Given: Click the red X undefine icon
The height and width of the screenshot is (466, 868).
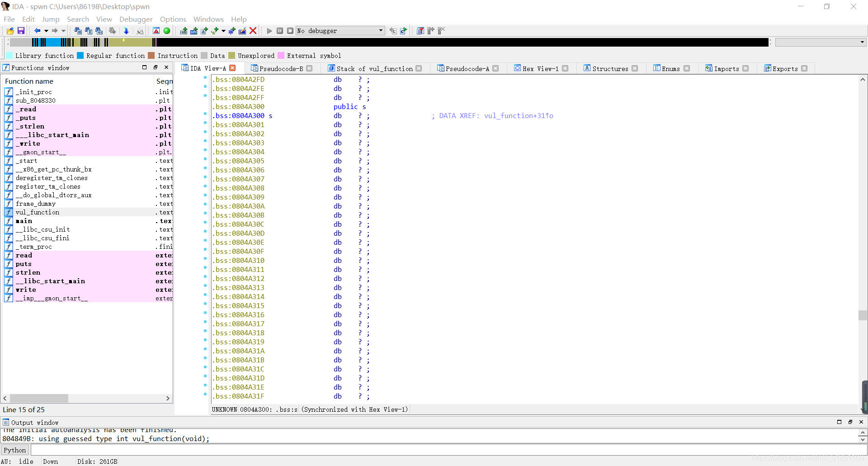Looking at the screenshot, I should (x=253, y=31).
